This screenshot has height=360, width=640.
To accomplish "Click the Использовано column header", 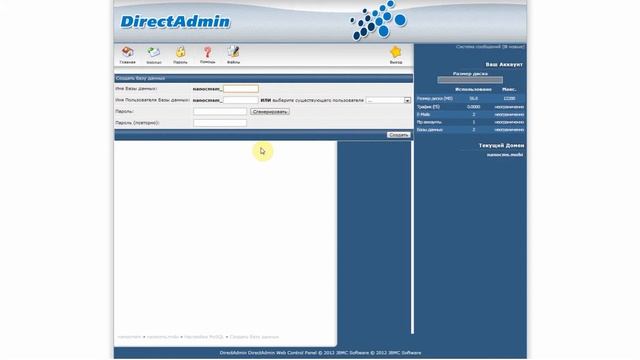I will click(x=473, y=89).
